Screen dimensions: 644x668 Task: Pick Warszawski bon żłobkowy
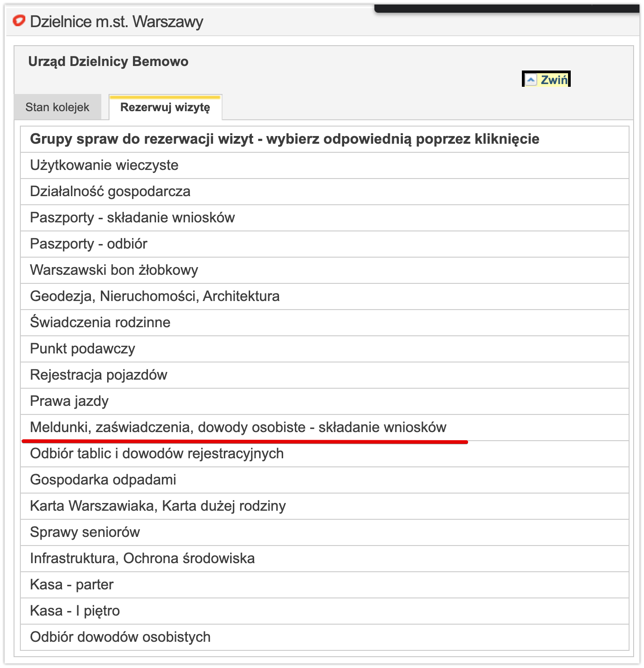325,270
